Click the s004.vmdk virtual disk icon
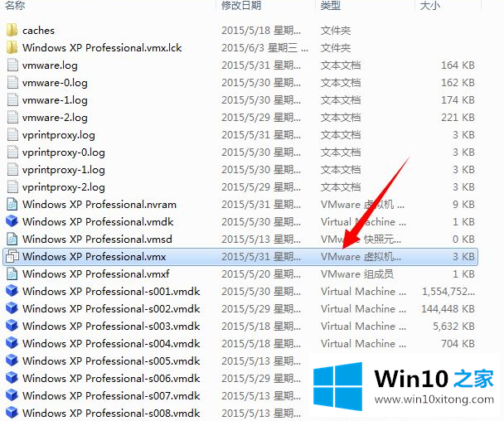The width and height of the screenshot is (504, 421). pyautogui.click(x=12, y=343)
